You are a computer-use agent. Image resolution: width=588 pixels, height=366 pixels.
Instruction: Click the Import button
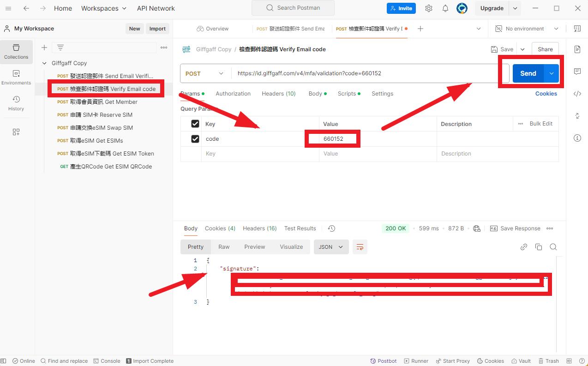(x=157, y=29)
